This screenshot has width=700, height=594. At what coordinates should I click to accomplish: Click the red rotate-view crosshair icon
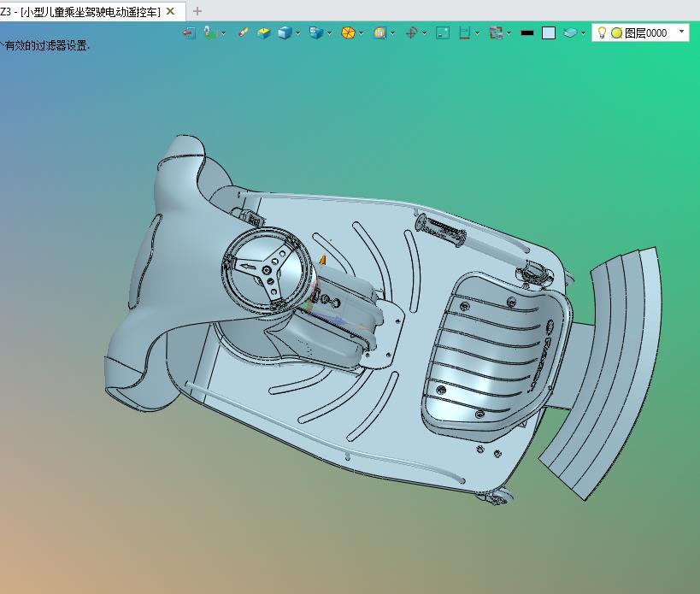tap(411, 33)
